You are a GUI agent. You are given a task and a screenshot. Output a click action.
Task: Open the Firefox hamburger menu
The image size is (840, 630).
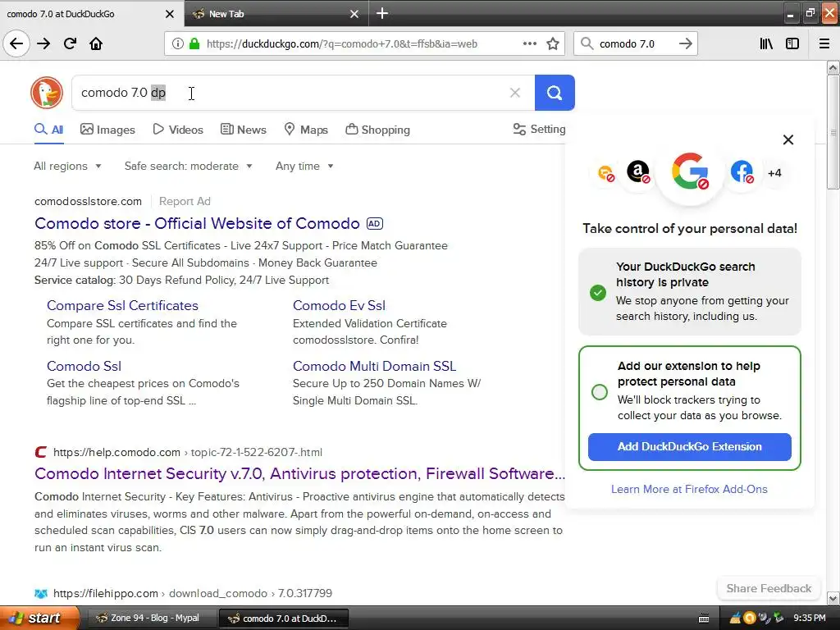tap(824, 44)
